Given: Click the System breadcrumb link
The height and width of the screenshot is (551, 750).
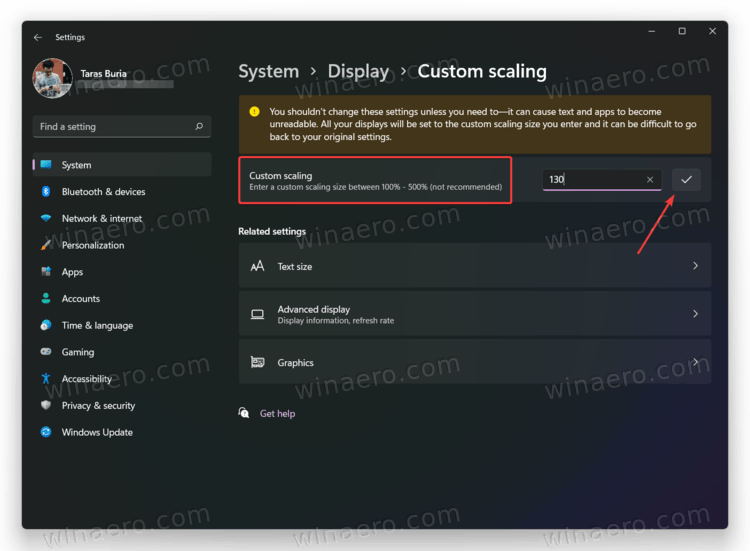Looking at the screenshot, I should (x=268, y=71).
